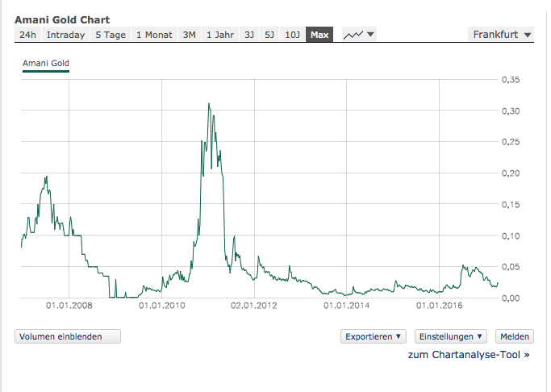Select the Max range tab

click(319, 35)
